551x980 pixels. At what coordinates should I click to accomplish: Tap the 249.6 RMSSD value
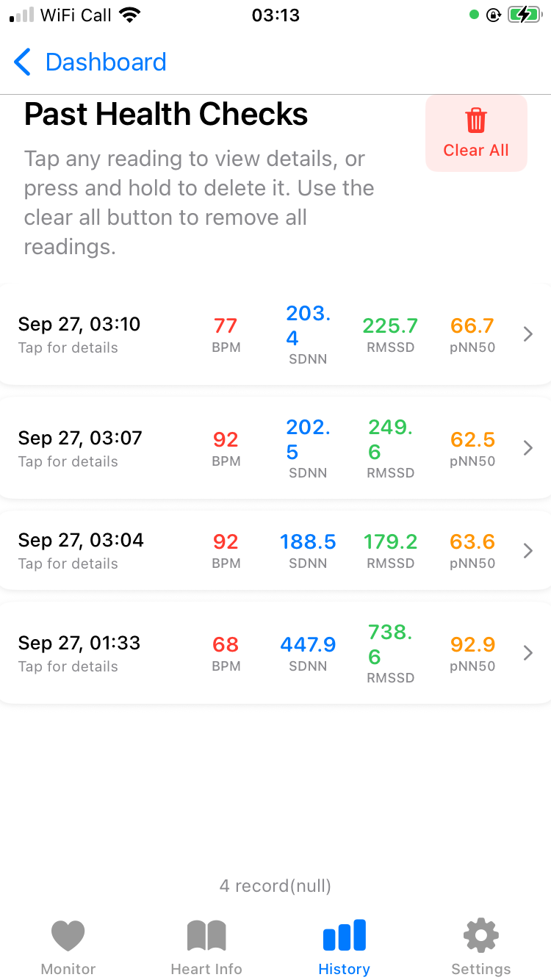[390, 439]
